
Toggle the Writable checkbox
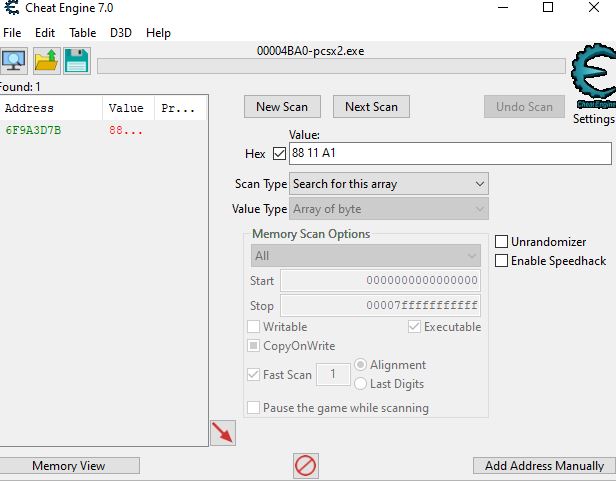[253, 327]
